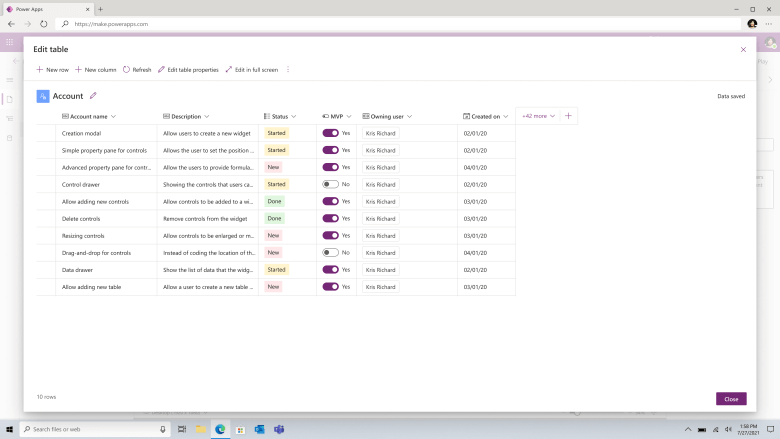Expand the Status column header dropdown

tap(294, 116)
